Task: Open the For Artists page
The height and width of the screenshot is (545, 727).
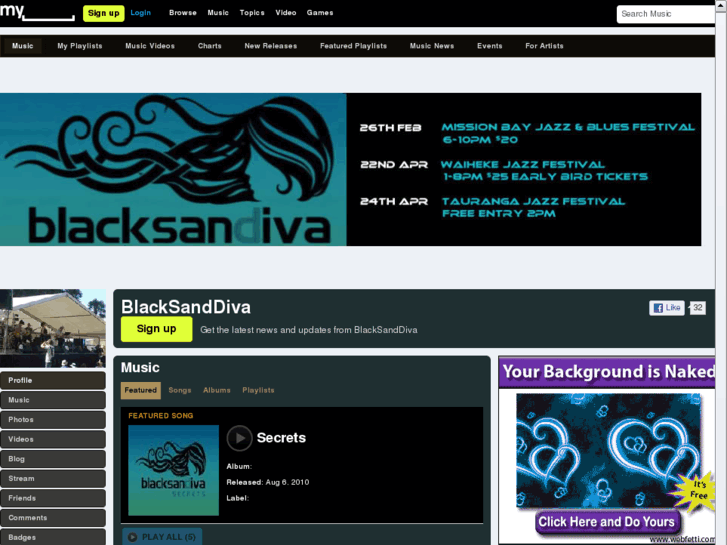Action: point(544,46)
